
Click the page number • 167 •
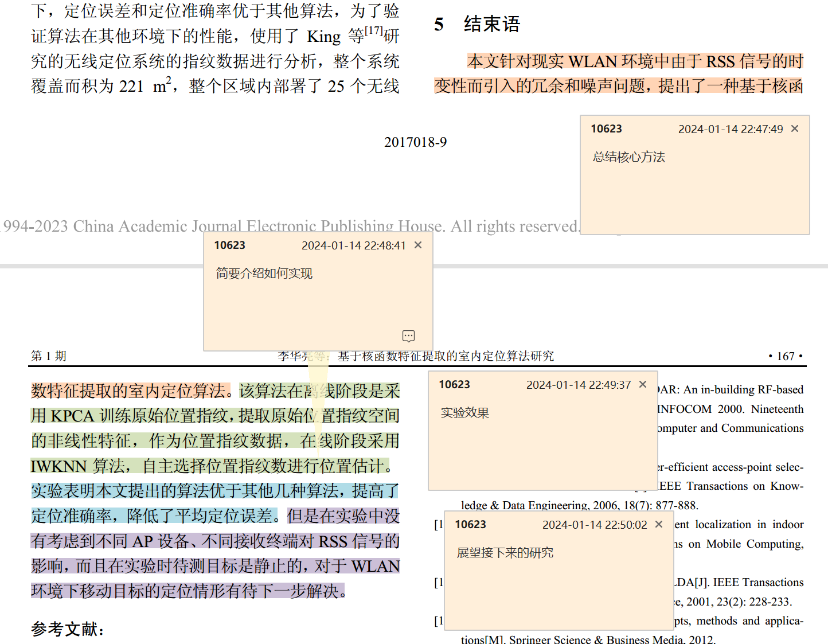click(785, 356)
